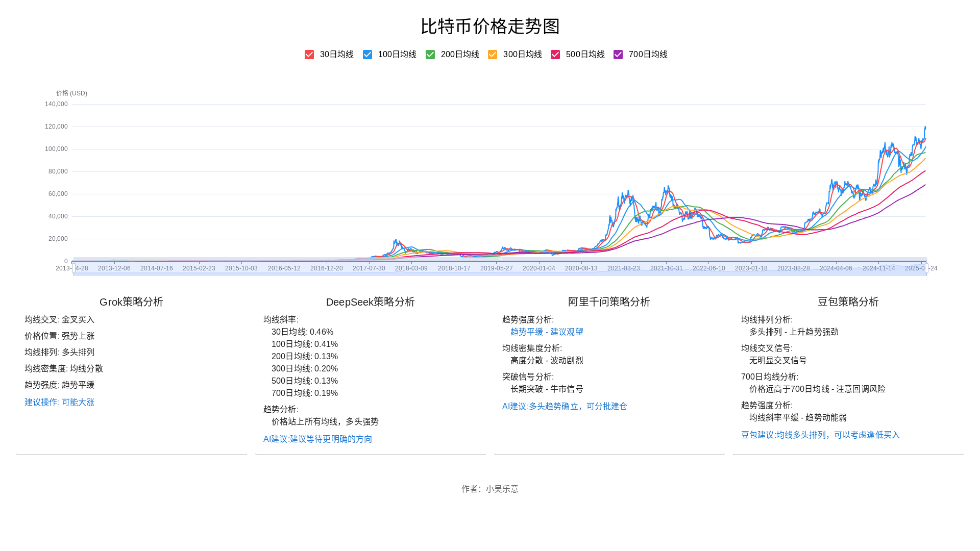This screenshot has height=551, width=980.
Task: Click 多头排列 - 上升趋势强劲 text
Action: pos(794,332)
